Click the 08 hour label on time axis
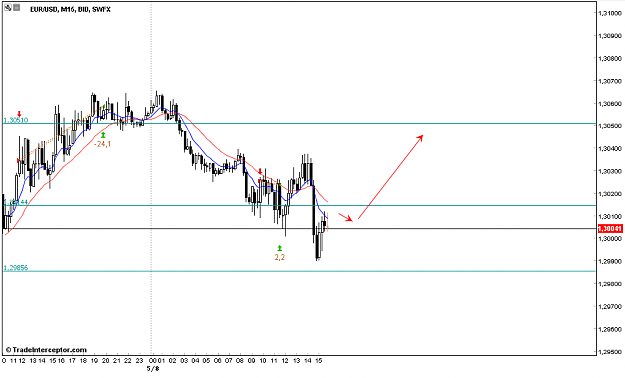 240,361
